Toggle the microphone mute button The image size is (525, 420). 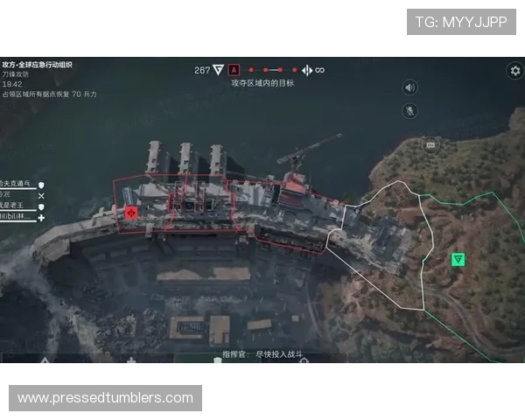click(409, 111)
